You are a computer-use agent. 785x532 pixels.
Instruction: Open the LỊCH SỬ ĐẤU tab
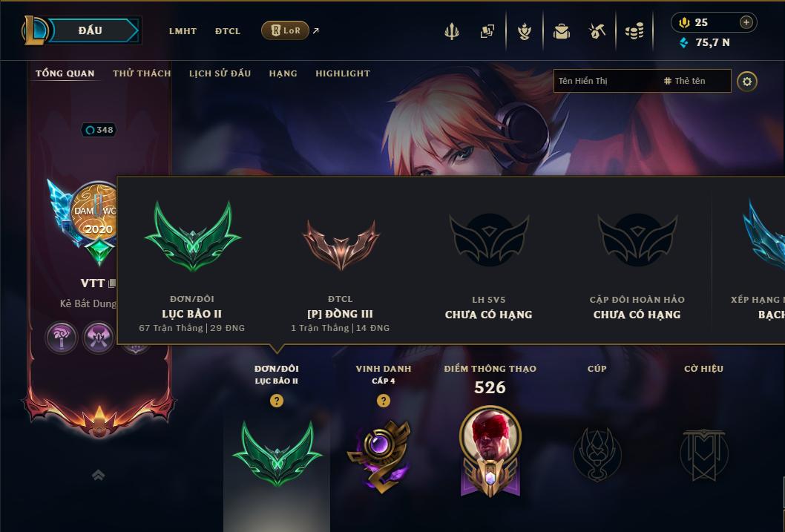220,73
